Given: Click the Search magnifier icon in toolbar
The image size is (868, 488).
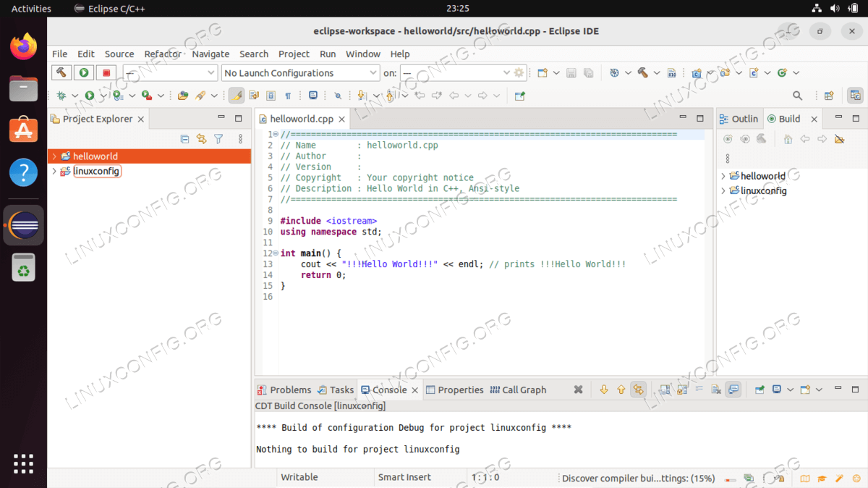Looking at the screenshot, I should pyautogui.click(x=798, y=96).
